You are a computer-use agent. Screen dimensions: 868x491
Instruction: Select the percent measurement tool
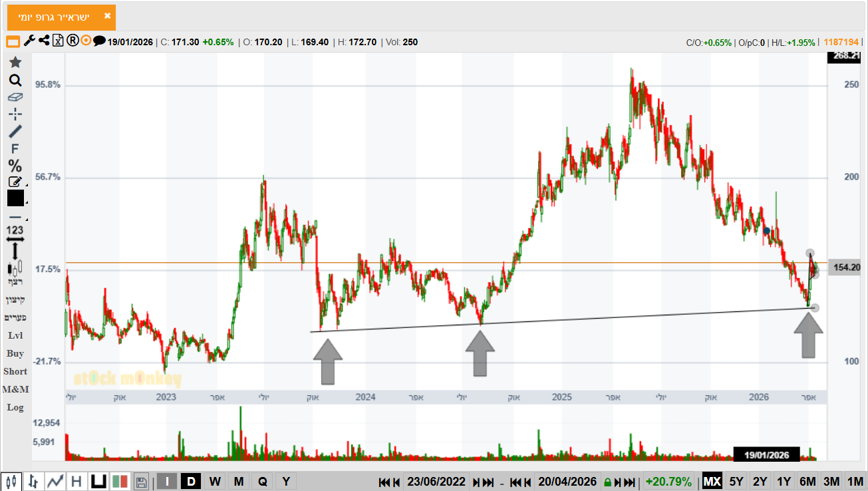point(15,166)
